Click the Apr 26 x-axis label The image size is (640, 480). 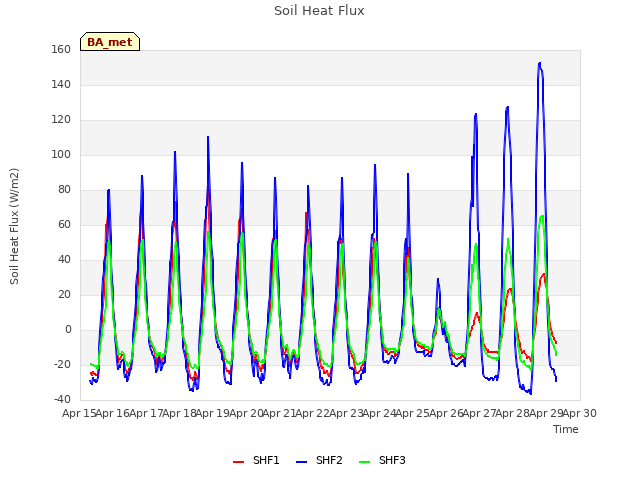click(446, 413)
